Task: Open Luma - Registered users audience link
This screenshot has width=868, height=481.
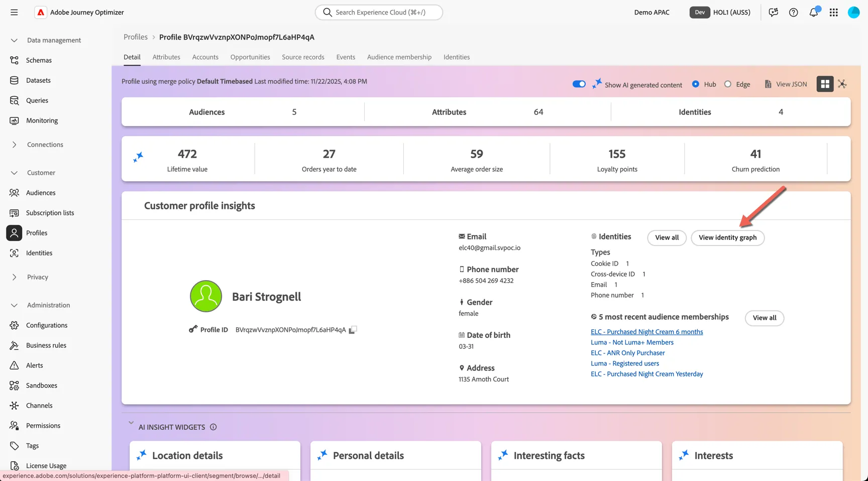Action: 624,364
